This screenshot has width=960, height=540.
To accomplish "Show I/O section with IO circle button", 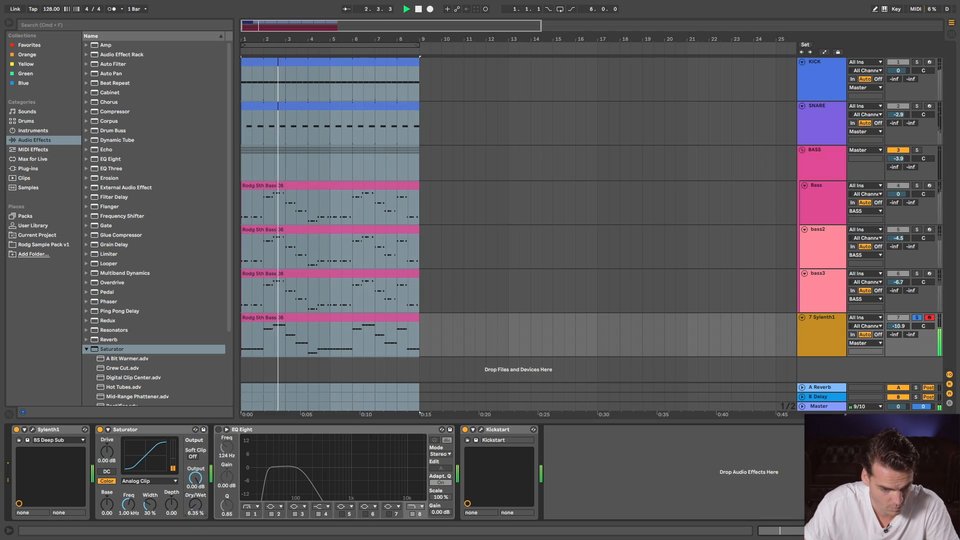I will coord(950,374).
